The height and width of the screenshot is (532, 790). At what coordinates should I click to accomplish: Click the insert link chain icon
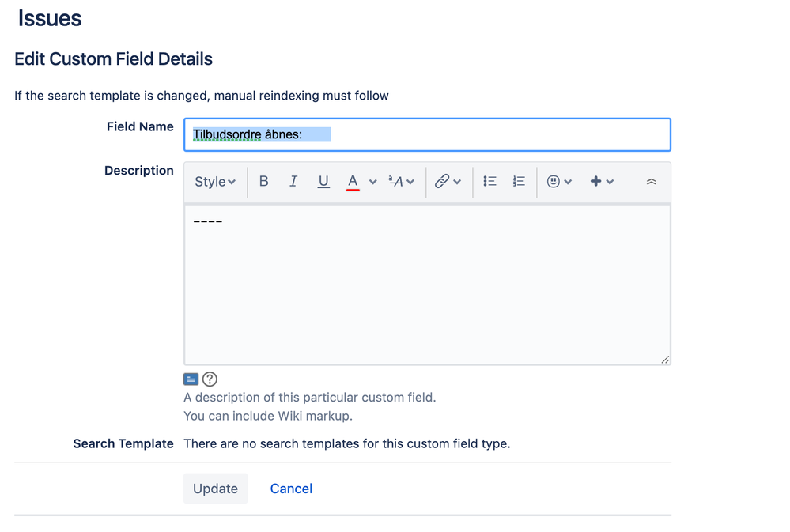coord(442,182)
